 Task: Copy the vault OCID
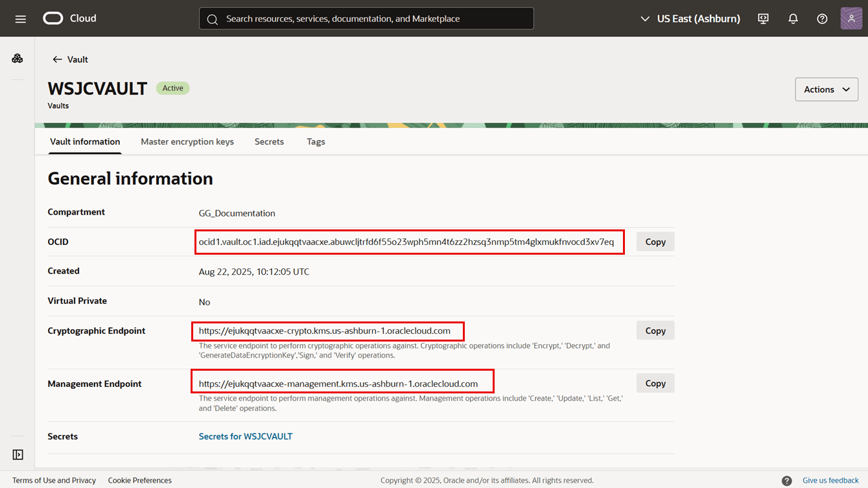click(655, 241)
